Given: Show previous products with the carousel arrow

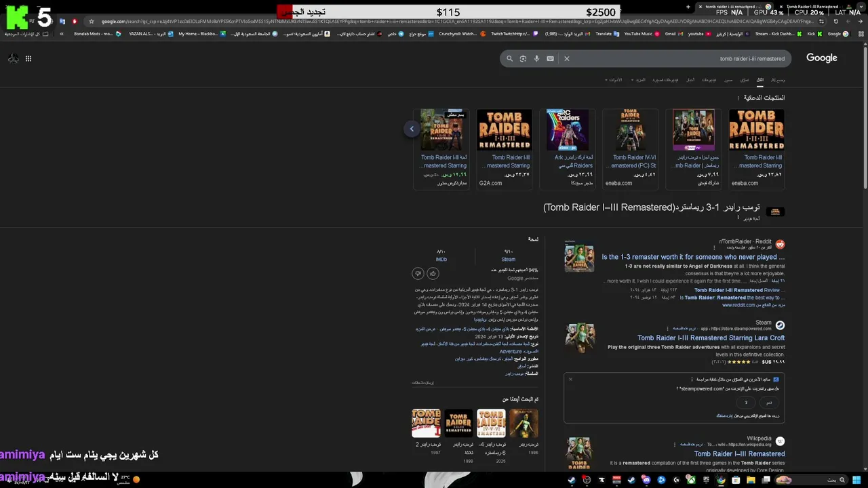Looking at the screenshot, I should point(412,129).
